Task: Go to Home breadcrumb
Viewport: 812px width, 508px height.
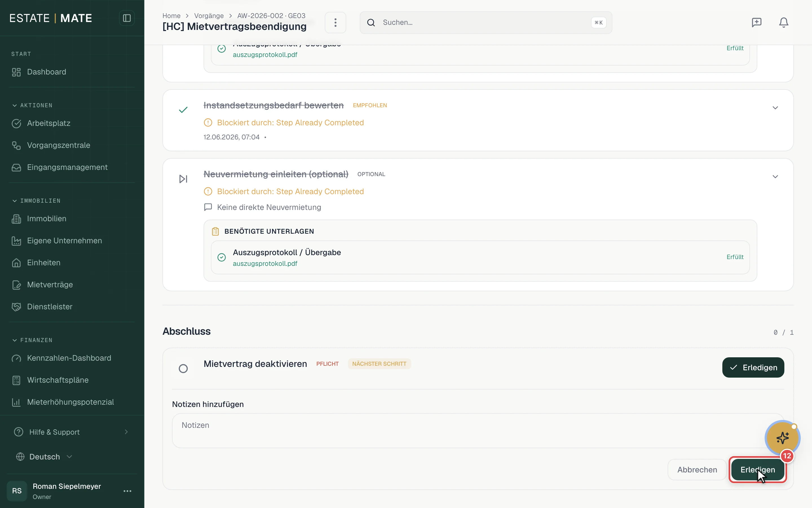Action: pyautogui.click(x=171, y=16)
